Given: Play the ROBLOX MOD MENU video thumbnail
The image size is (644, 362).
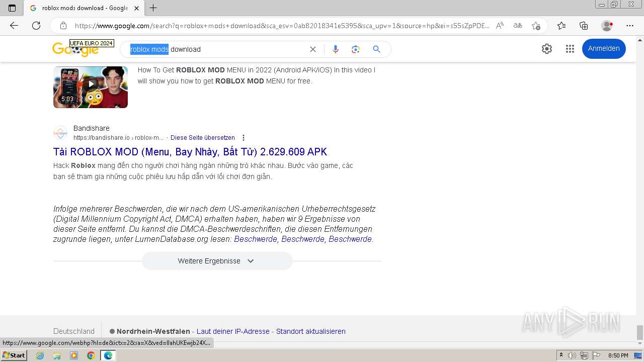Looking at the screenshot, I should (x=91, y=87).
